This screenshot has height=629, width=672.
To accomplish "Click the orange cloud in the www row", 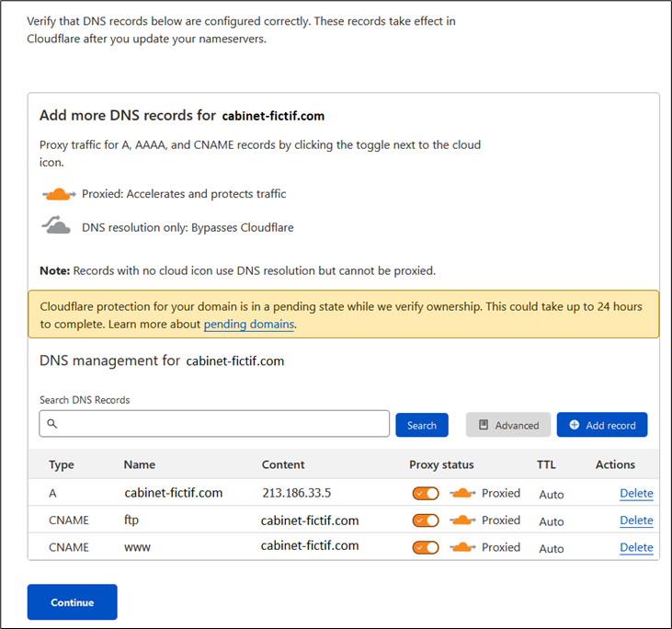I will [x=462, y=547].
